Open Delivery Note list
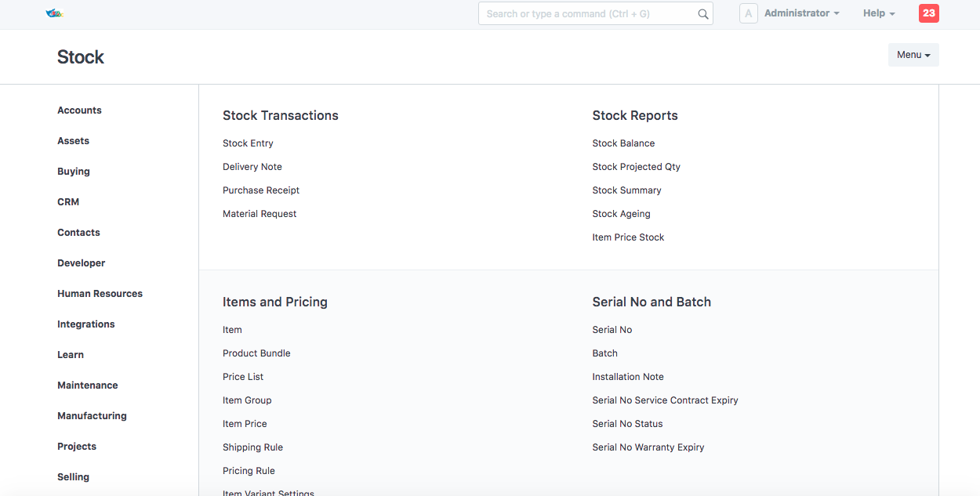This screenshot has width=980, height=496. pyautogui.click(x=252, y=167)
